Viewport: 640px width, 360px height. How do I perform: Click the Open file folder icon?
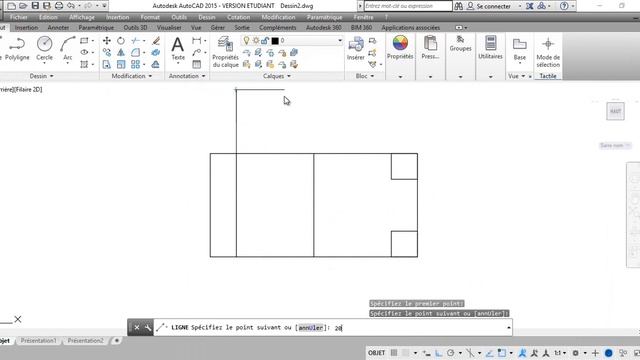click(x=23, y=6)
